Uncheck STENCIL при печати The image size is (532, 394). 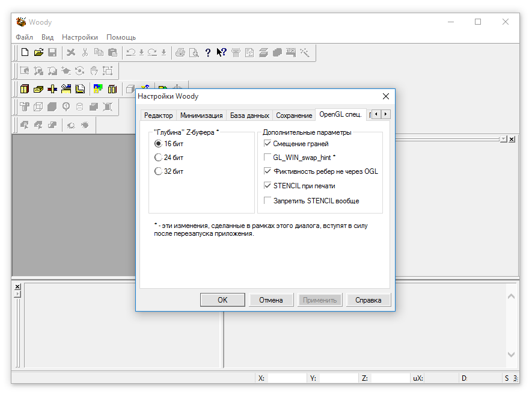tap(299, 186)
